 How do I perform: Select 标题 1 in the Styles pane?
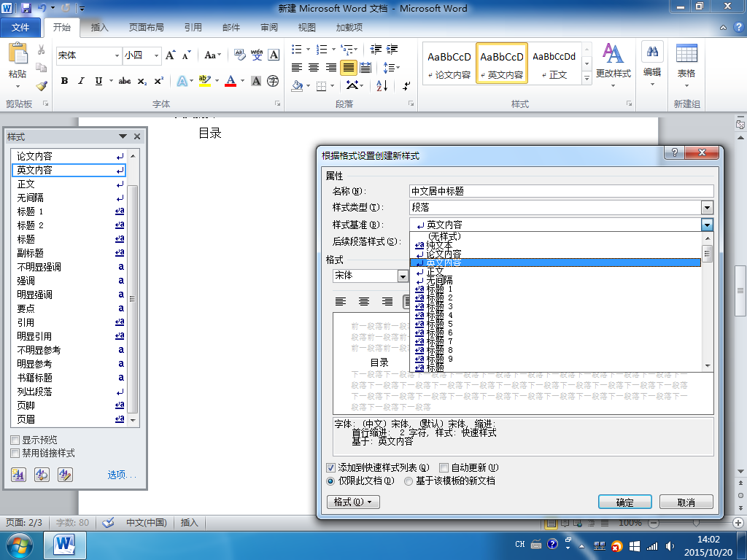click(x=70, y=211)
